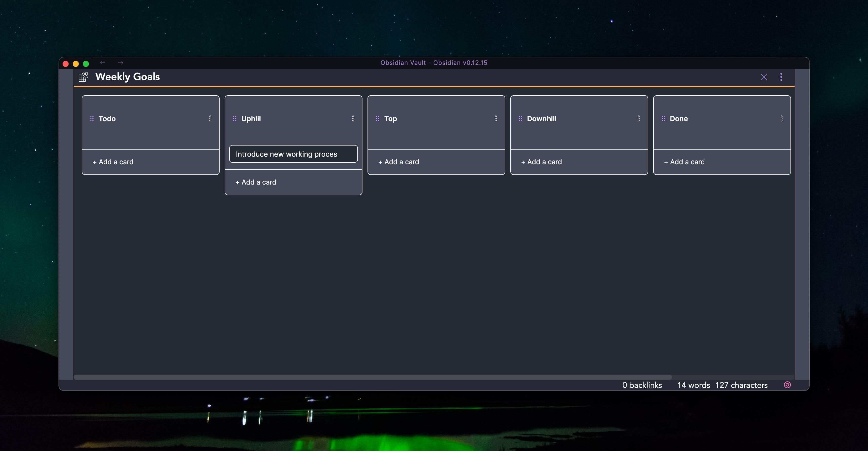Viewport: 868px width, 451px height.
Task: Grab the Todo lane drag handle
Action: pos(92,118)
